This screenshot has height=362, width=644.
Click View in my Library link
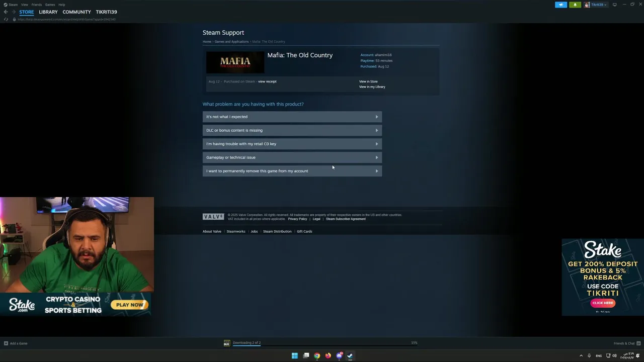(x=372, y=87)
